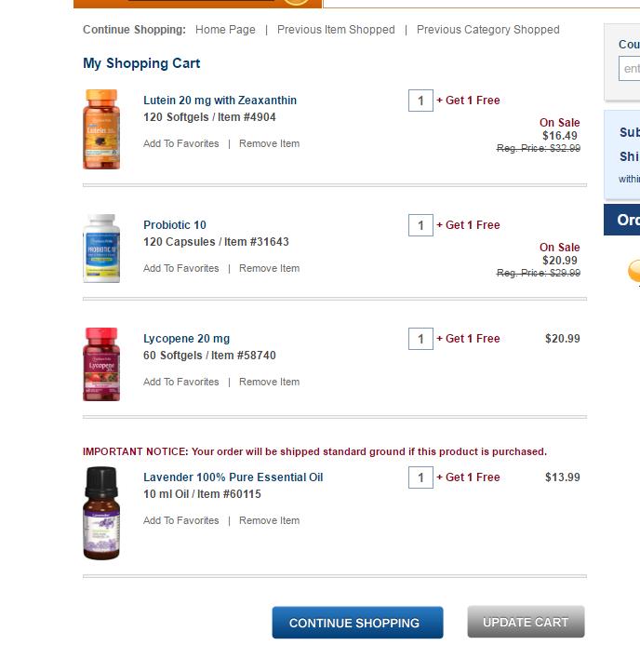Open the Lavender 100% Pure Essential Oil link
640x672 pixels.
233,477
